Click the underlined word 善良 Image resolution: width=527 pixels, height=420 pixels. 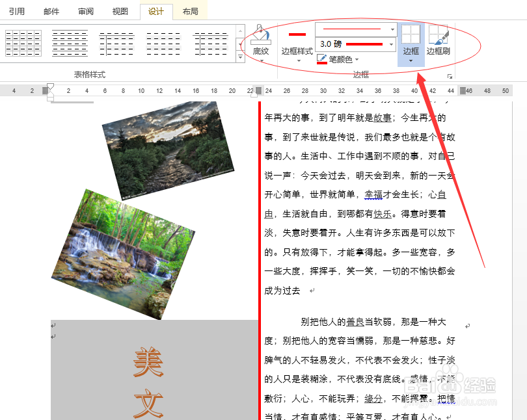coord(355,322)
